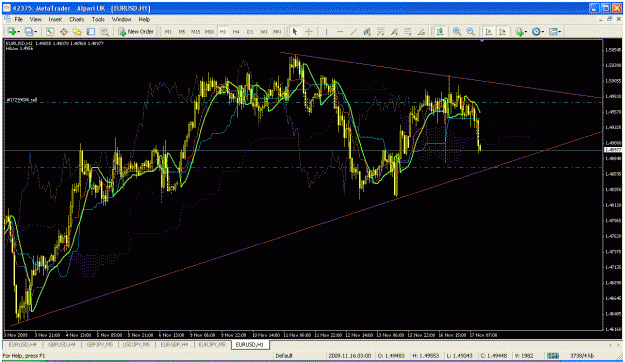Viewport: 625px width, 362px height.
Task: Switch to M30 timeframe
Action: pyautogui.click(x=209, y=31)
